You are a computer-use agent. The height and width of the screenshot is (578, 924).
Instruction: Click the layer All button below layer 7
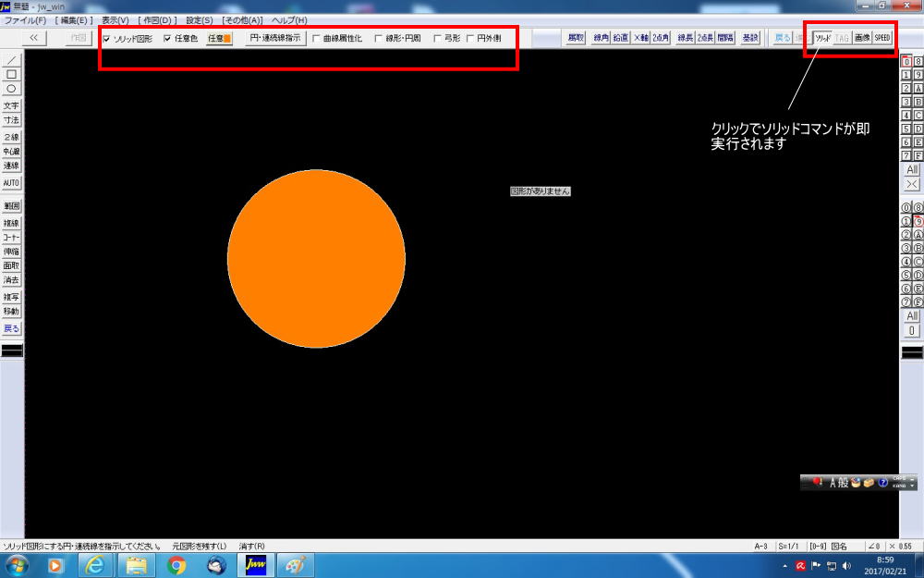(x=912, y=170)
